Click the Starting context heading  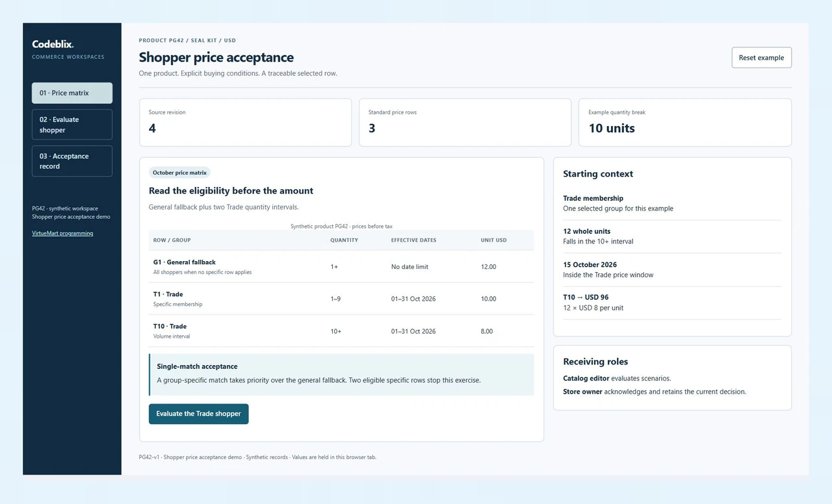click(x=598, y=174)
